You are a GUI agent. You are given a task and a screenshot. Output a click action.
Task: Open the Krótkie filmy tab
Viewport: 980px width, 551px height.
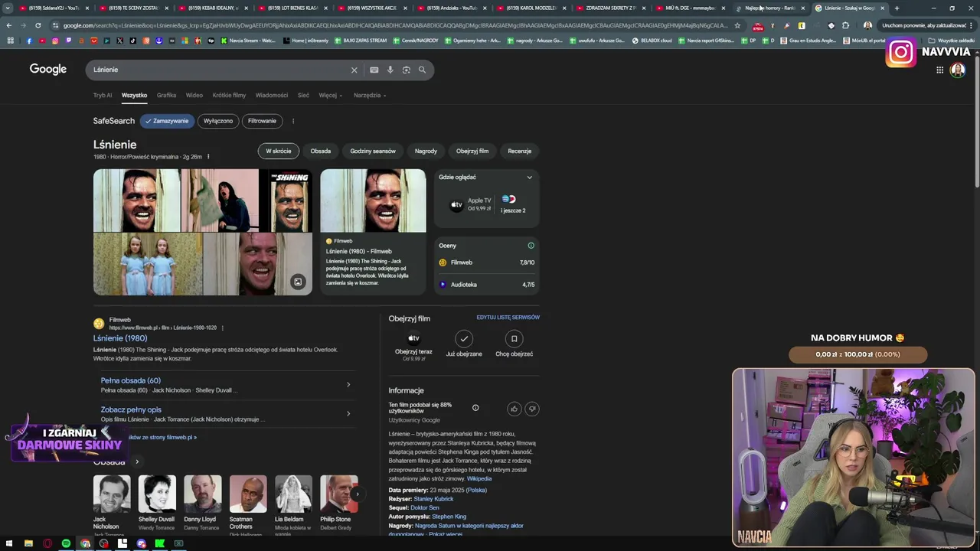coord(229,96)
